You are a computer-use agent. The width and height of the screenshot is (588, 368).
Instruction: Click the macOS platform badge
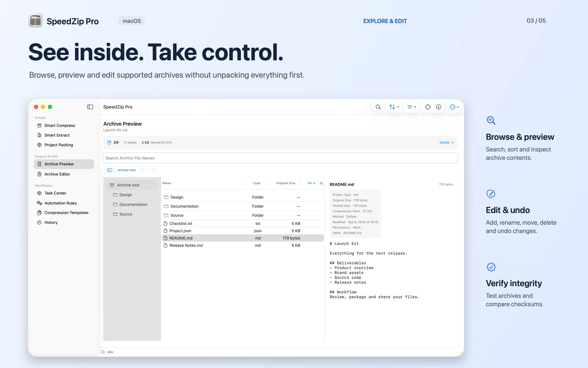pyautogui.click(x=132, y=21)
